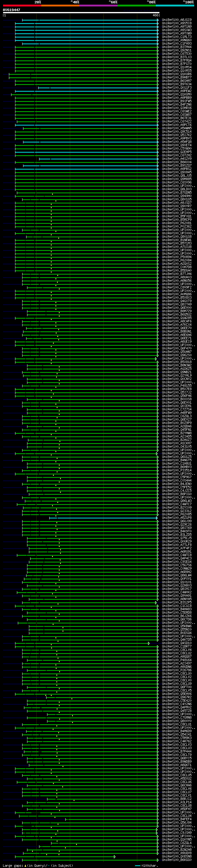Select hit label UniRef100_Q1KUR6

click(x=177, y=74)
